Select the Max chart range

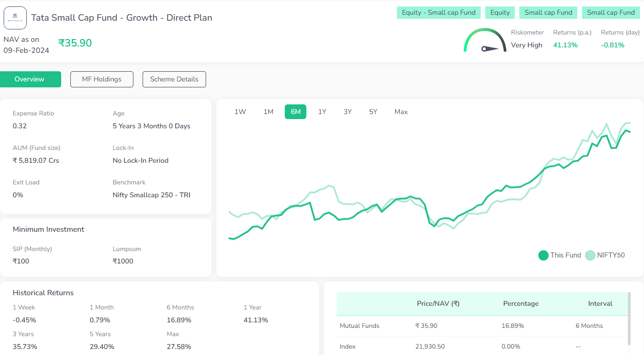tap(401, 111)
